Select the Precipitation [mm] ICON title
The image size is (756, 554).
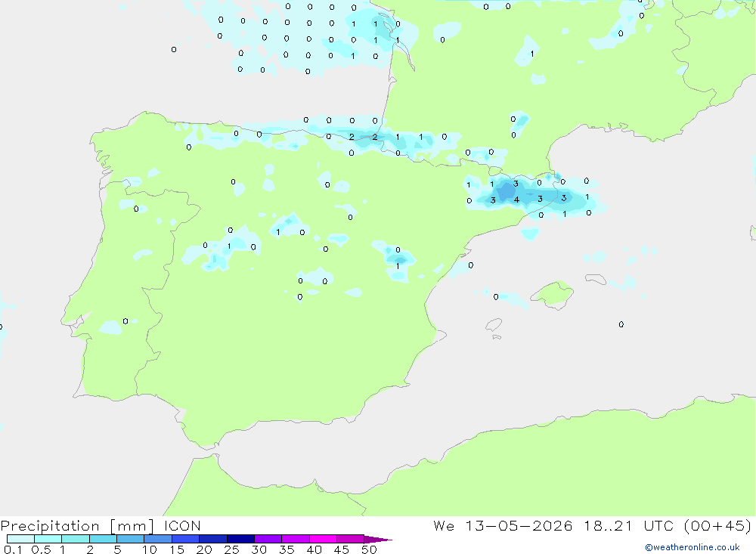pos(101,526)
